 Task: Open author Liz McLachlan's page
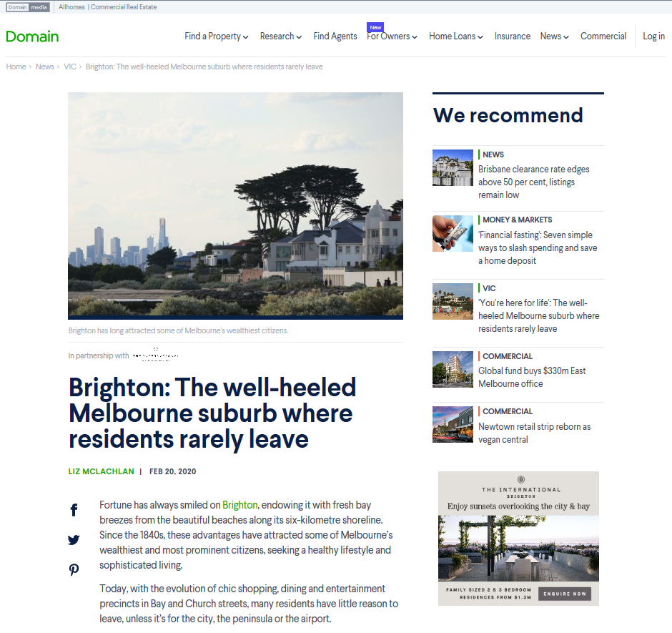pos(101,471)
